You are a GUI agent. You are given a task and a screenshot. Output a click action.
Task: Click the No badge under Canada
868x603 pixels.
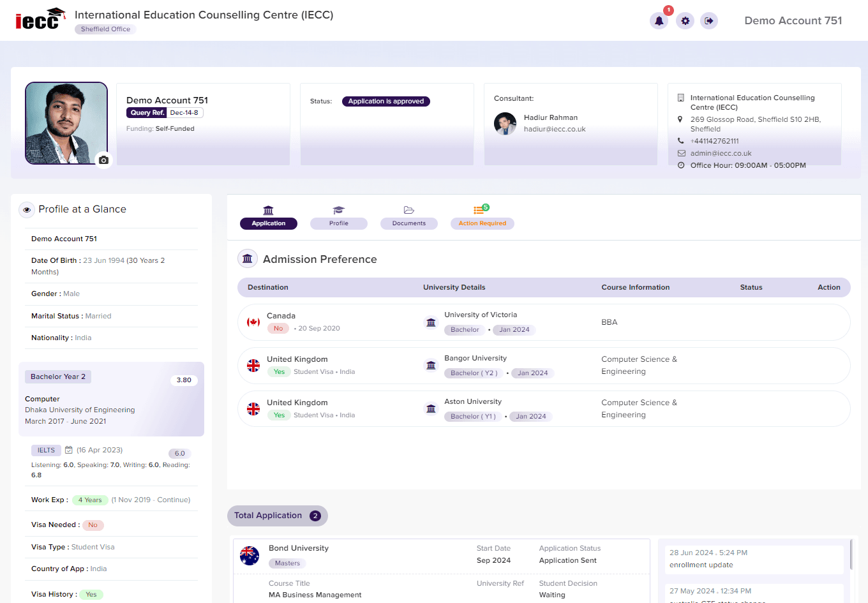[x=278, y=329]
